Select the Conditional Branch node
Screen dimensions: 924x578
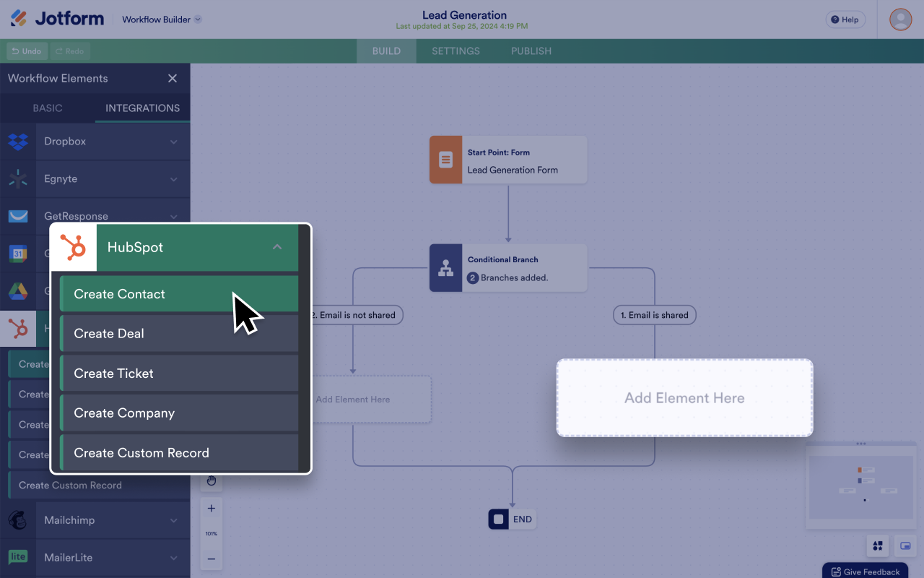click(508, 268)
